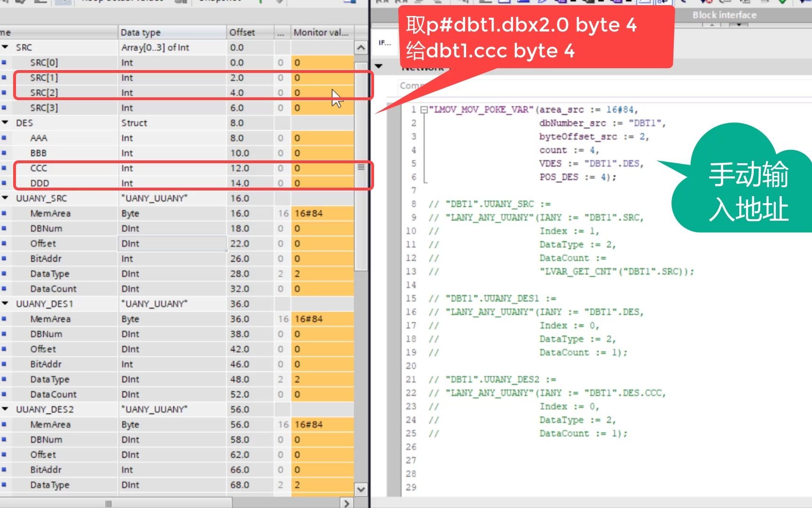Select the SRC[2] row name

[x=44, y=92]
